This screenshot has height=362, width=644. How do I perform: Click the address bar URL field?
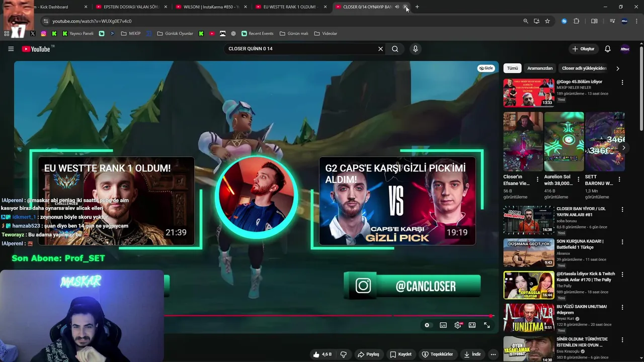coord(282,21)
